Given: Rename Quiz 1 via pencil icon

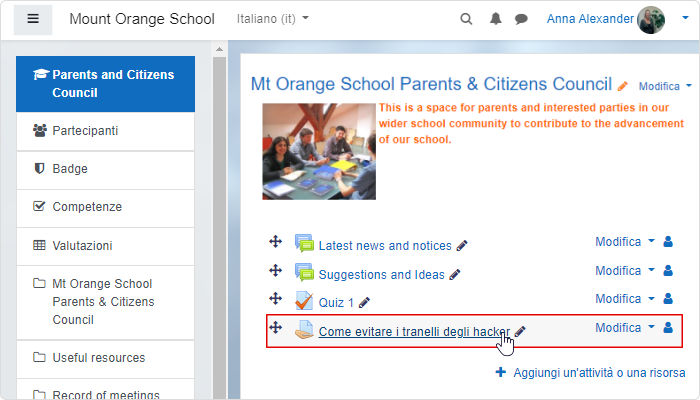Looking at the screenshot, I should click(x=364, y=303).
